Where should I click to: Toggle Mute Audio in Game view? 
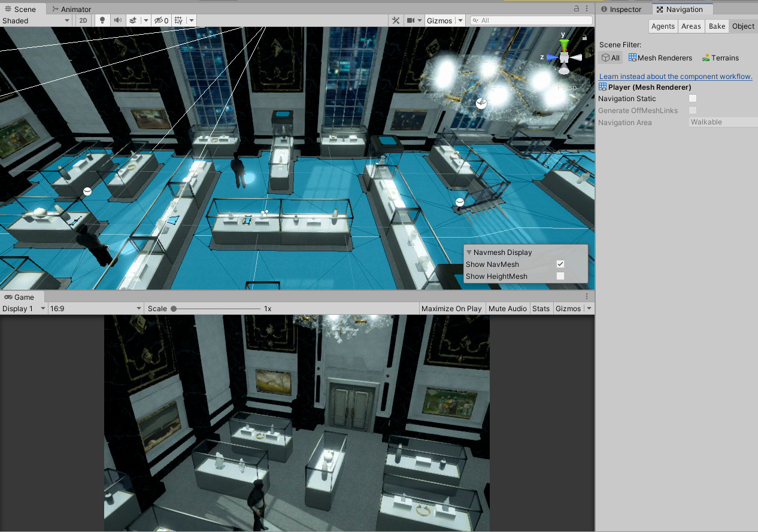tap(508, 309)
